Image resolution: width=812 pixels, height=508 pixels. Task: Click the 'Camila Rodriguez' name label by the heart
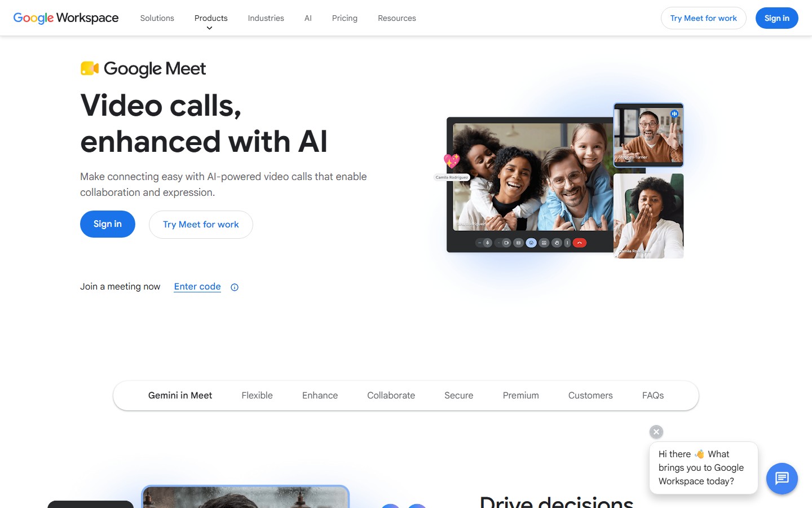click(x=452, y=177)
